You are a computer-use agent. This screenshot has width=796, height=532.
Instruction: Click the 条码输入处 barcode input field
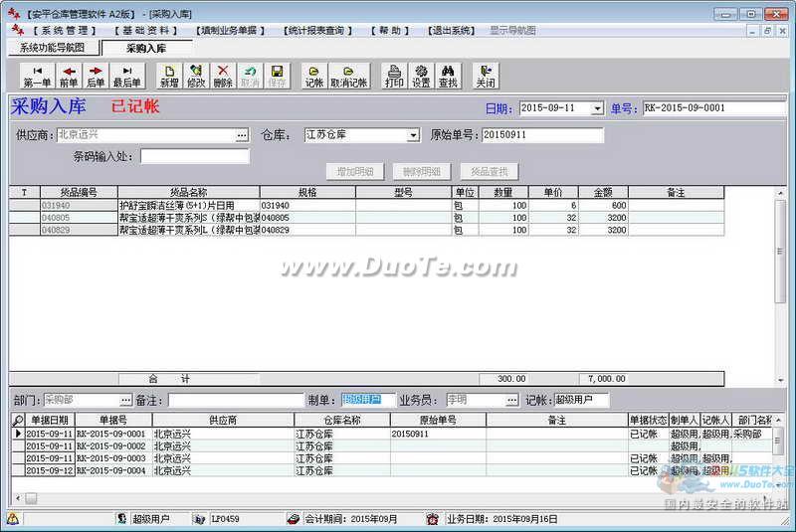pyautogui.click(x=194, y=156)
